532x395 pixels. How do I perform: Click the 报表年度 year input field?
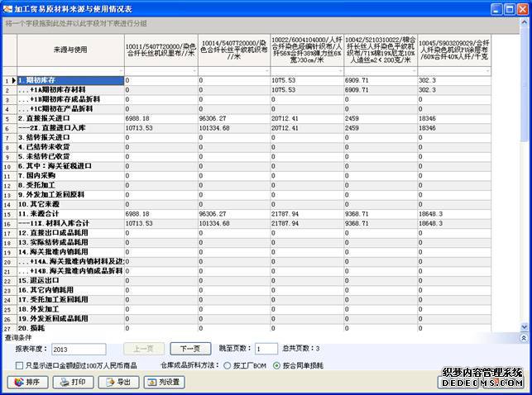click(78, 350)
